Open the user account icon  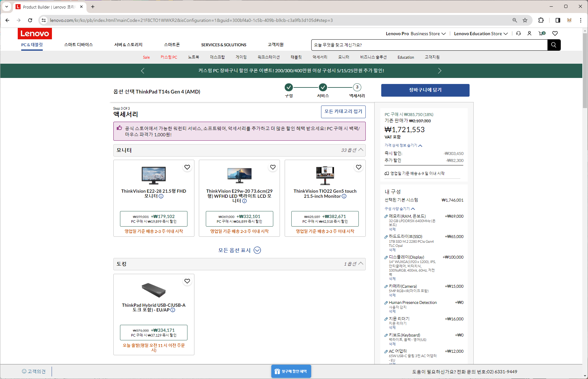click(529, 34)
